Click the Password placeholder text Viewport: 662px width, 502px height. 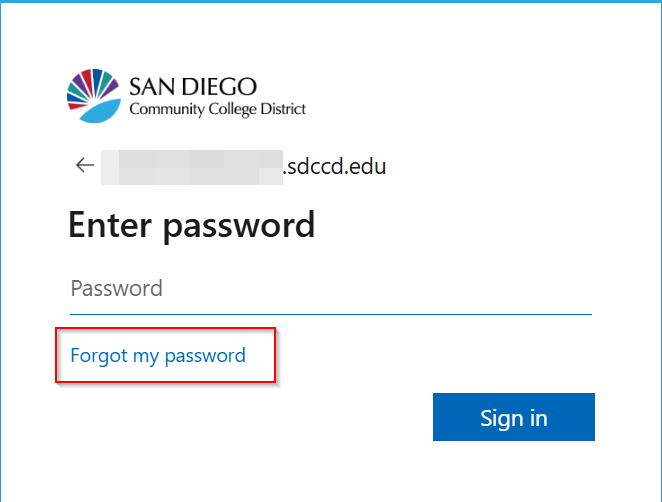[116, 289]
